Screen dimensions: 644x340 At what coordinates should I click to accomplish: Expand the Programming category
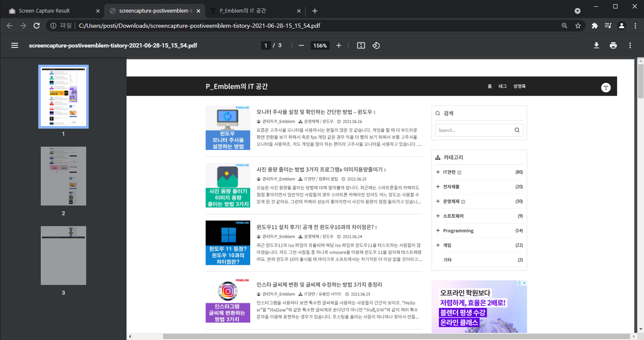point(438,230)
